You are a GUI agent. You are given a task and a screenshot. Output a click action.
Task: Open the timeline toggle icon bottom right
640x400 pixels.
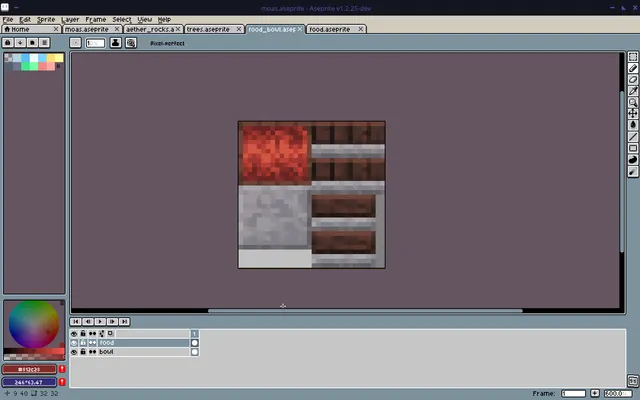point(633,380)
